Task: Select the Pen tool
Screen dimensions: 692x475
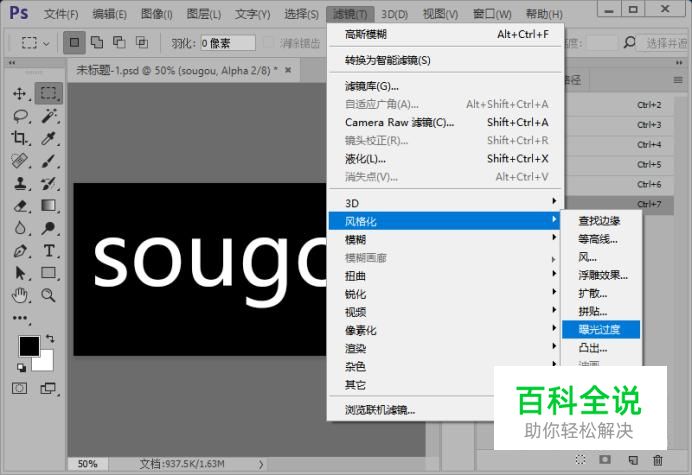Action: coord(20,251)
